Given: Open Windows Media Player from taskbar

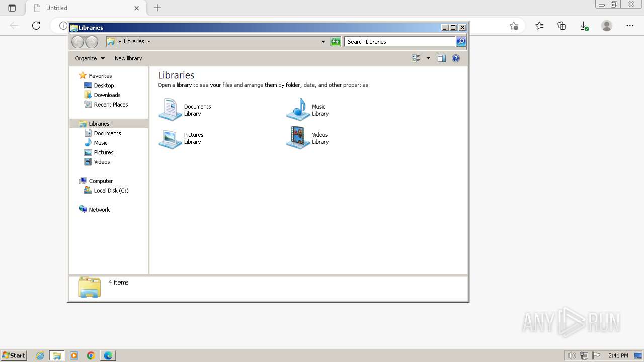Looking at the screenshot, I should tap(74, 355).
